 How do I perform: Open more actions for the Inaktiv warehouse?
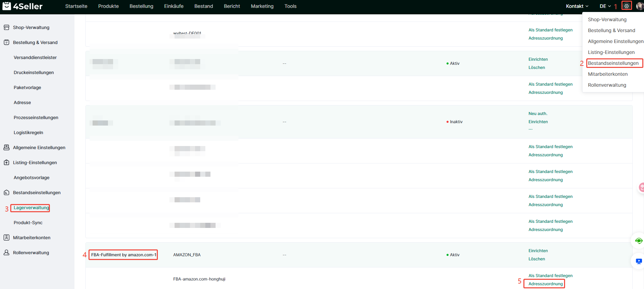pyautogui.click(x=531, y=129)
